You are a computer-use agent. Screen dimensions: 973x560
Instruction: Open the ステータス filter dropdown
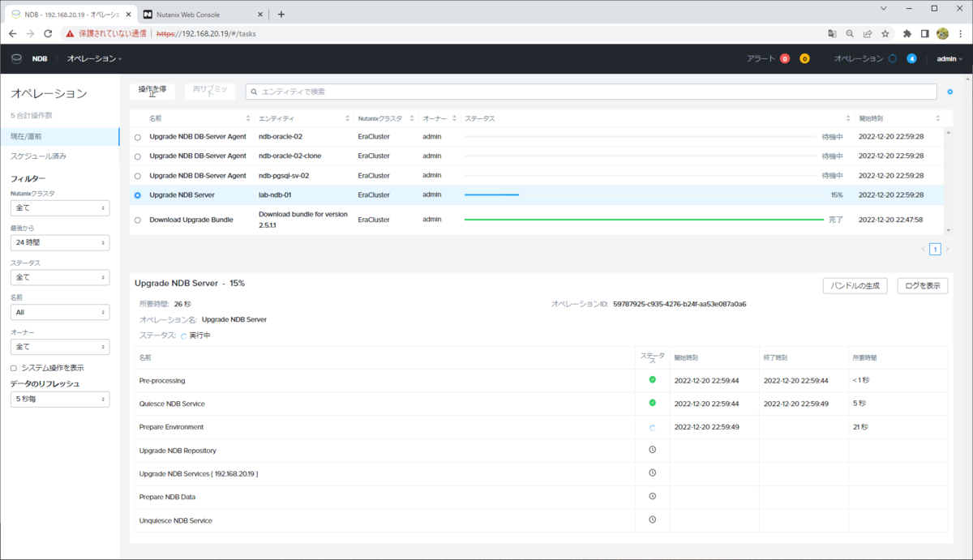(60, 277)
